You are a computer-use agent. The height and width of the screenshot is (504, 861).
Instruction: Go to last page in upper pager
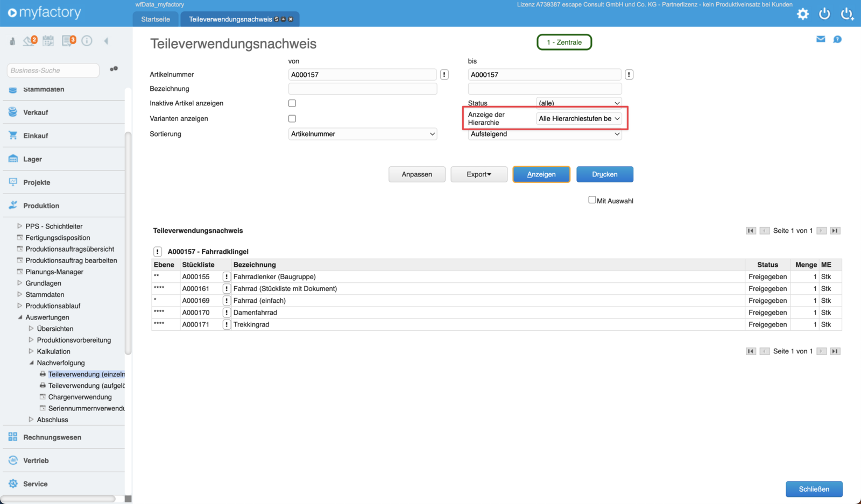pyautogui.click(x=835, y=231)
